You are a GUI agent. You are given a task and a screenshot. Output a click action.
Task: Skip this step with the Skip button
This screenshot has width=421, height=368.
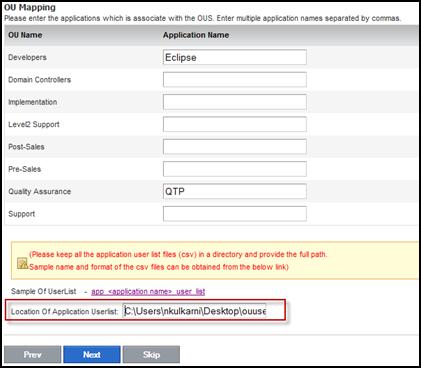[151, 354]
